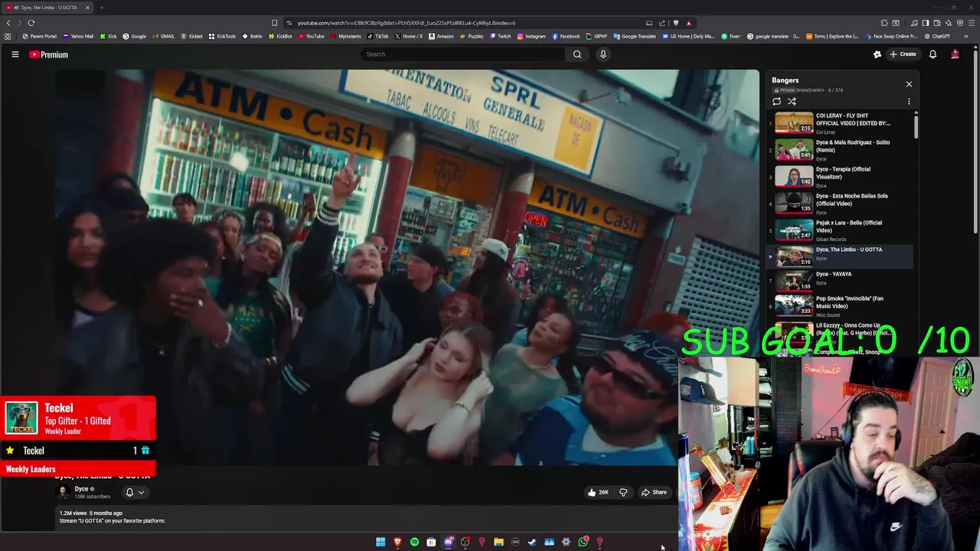Open Spotify from the taskbar

click(x=414, y=542)
